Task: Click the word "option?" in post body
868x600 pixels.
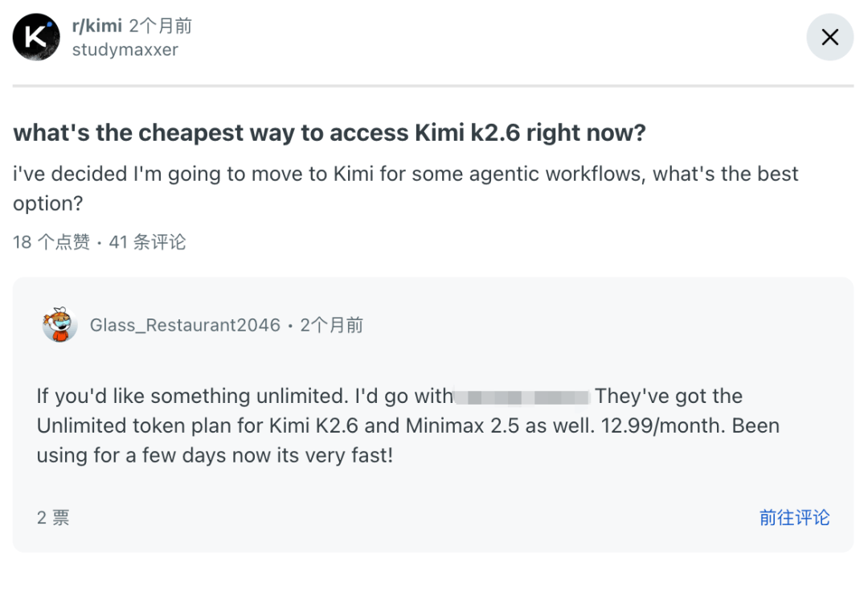Action: point(48,203)
